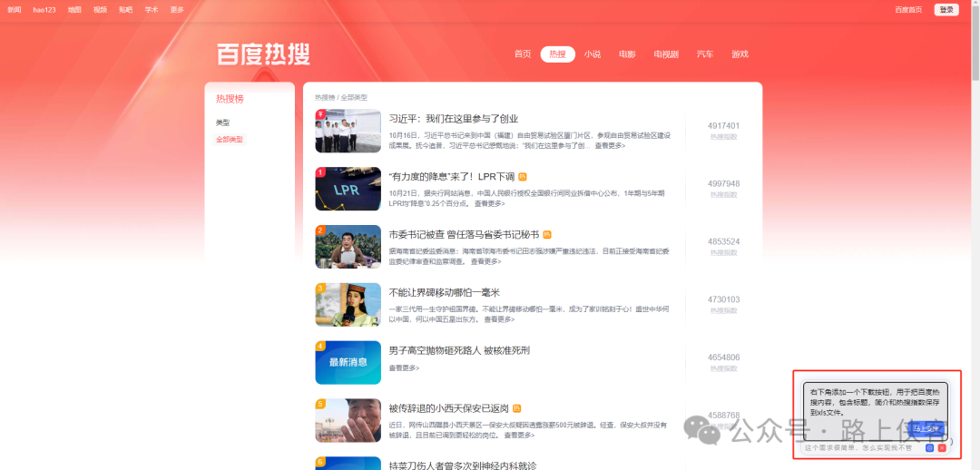Close the prompt widget with the red X
This screenshot has height=470, width=980.
tap(941, 447)
